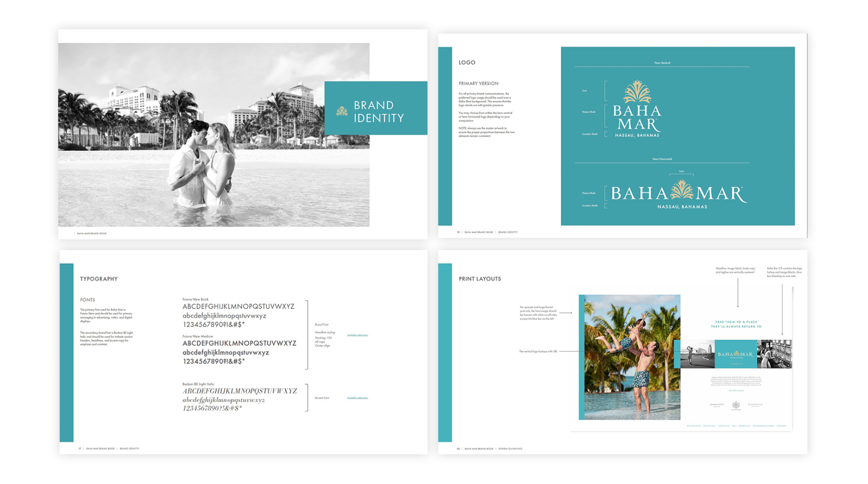Click the 'Tracking: 120' styling note
The height and width of the screenshot is (484, 868).
tap(323, 338)
